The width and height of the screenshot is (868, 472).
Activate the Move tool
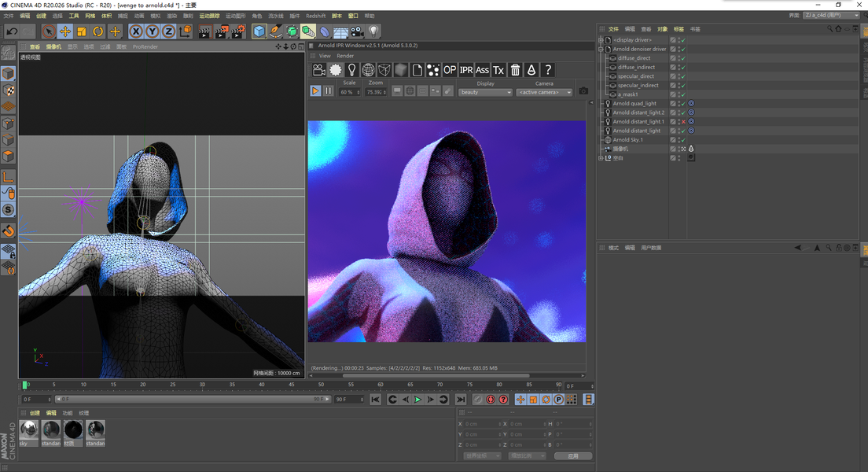[65, 31]
